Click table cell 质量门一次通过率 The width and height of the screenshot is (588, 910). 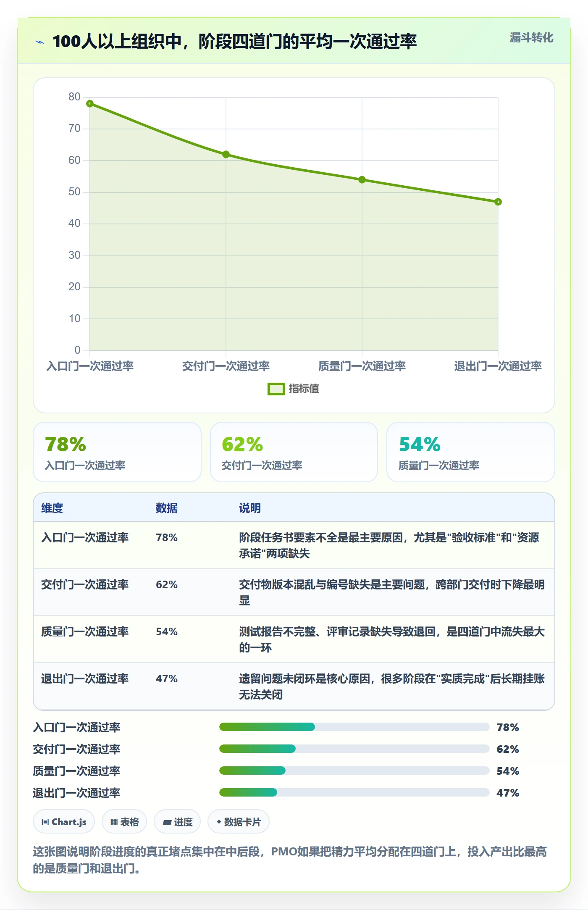pos(85,632)
